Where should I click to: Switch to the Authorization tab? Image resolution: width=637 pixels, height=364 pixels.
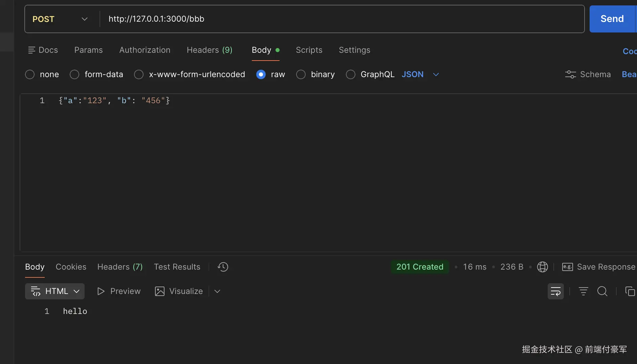click(145, 50)
